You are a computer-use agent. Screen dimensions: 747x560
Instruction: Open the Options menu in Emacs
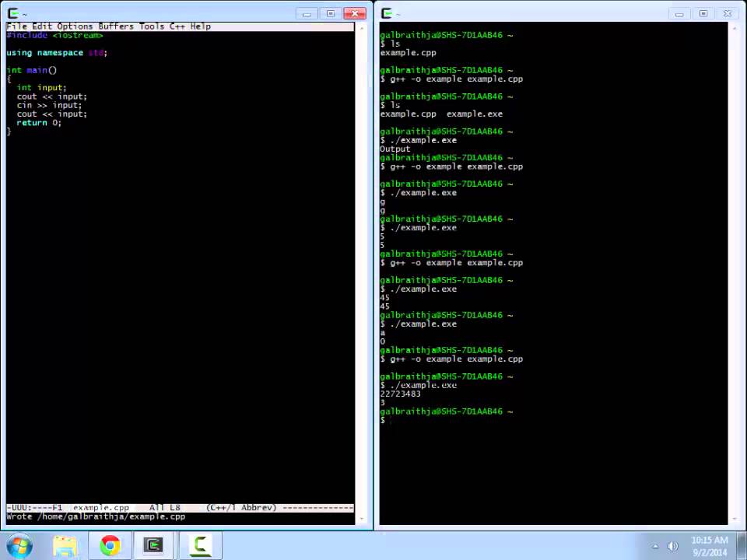click(75, 26)
